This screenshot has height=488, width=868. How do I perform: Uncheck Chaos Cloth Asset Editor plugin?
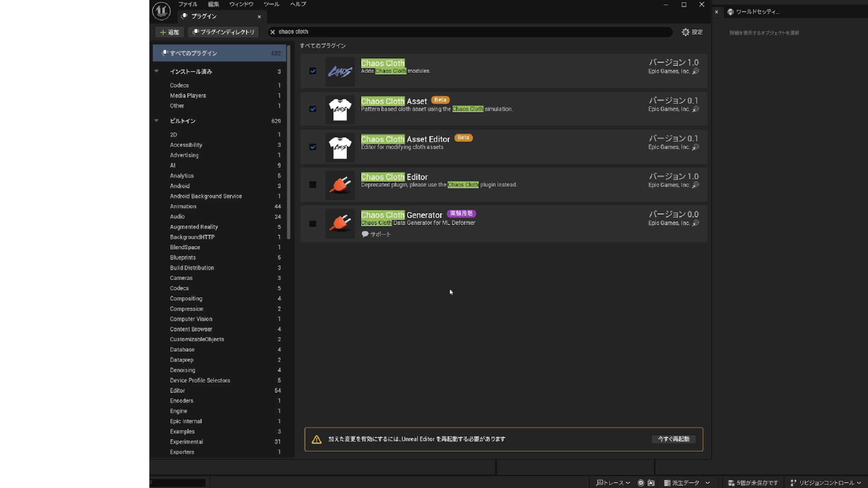click(313, 147)
